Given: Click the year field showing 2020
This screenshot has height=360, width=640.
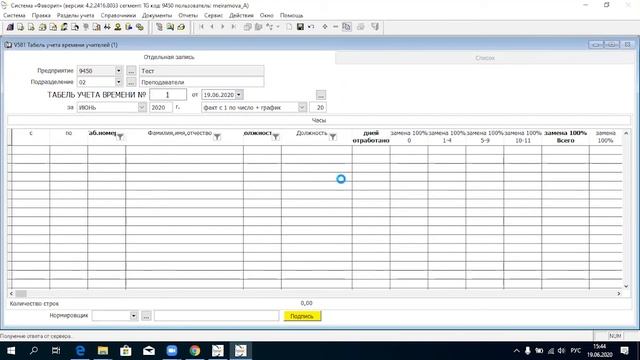Looking at the screenshot, I should click(x=161, y=107).
